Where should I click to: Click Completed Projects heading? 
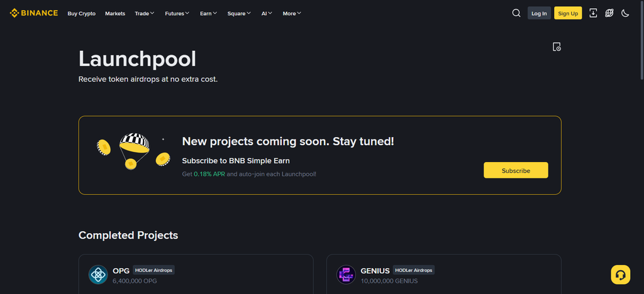point(128,235)
